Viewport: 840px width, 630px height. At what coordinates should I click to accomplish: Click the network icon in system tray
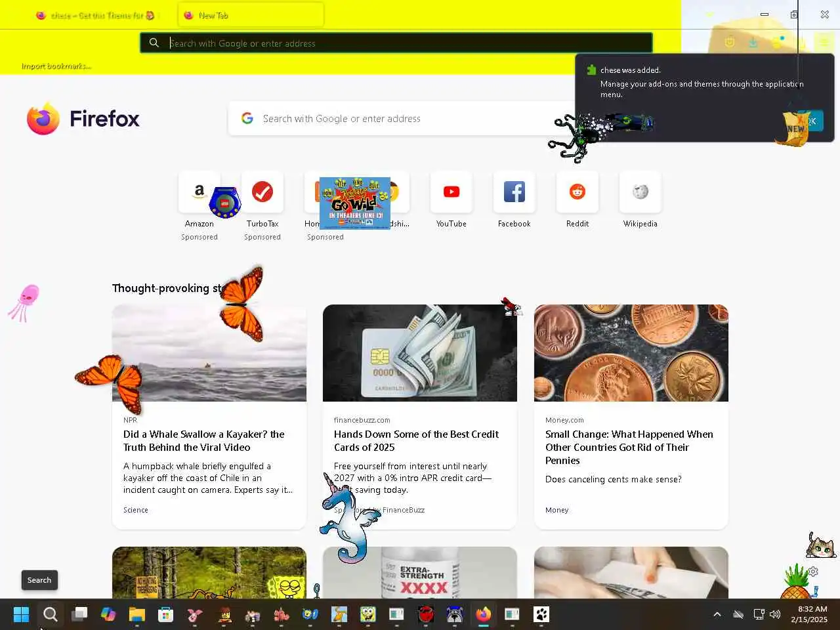coord(759,614)
